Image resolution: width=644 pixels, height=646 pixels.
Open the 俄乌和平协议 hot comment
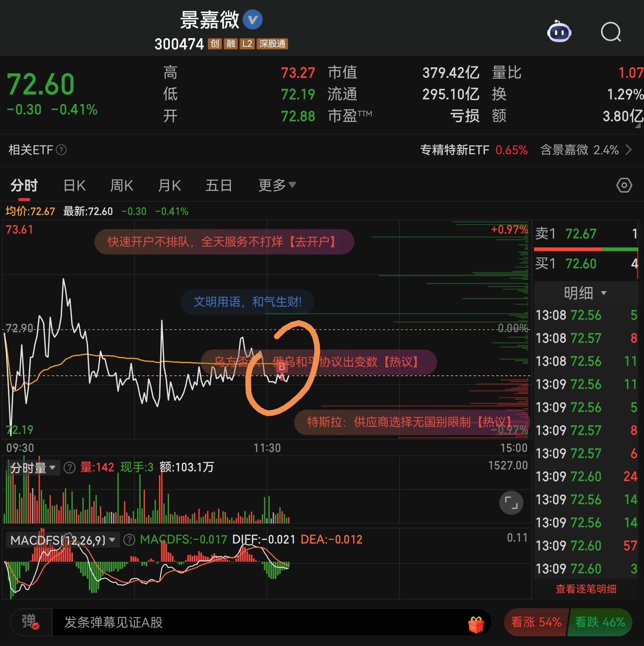point(319,362)
